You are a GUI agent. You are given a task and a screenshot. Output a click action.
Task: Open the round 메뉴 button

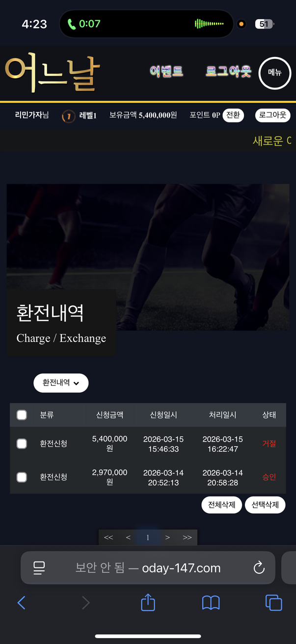pos(274,73)
